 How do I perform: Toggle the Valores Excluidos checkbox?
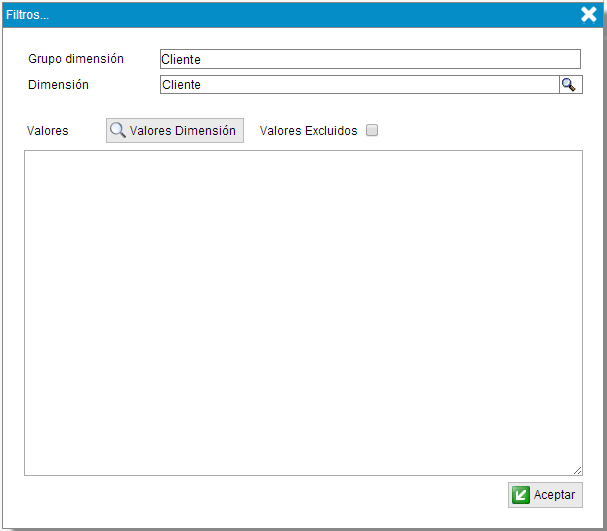(372, 130)
